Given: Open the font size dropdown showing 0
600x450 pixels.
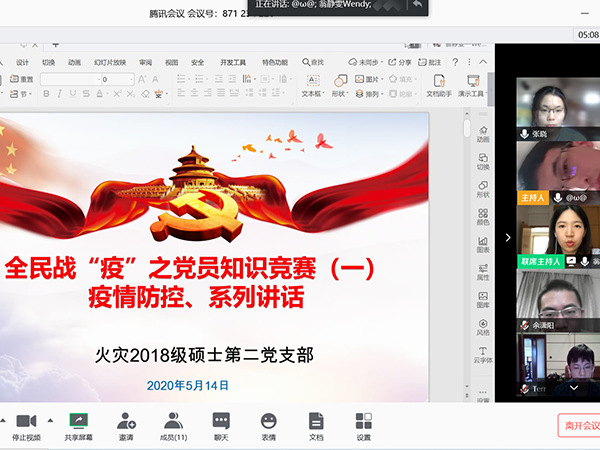Looking at the screenshot, I should (131, 80).
